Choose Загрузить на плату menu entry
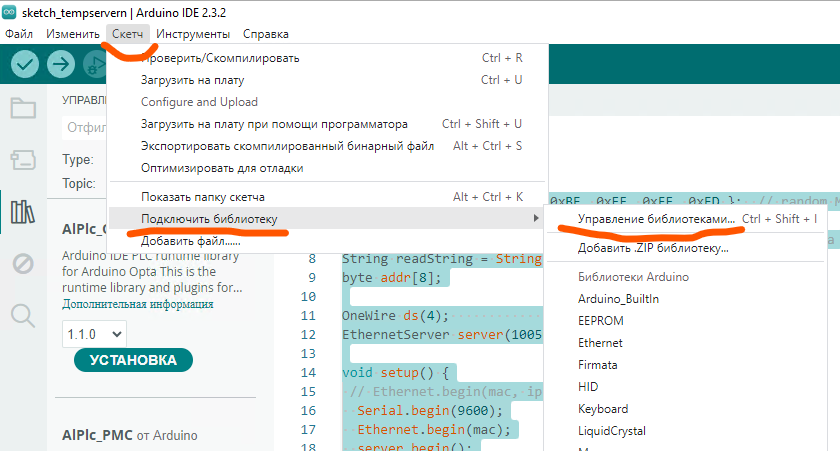This screenshot has height=451, width=840. pos(327,80)
